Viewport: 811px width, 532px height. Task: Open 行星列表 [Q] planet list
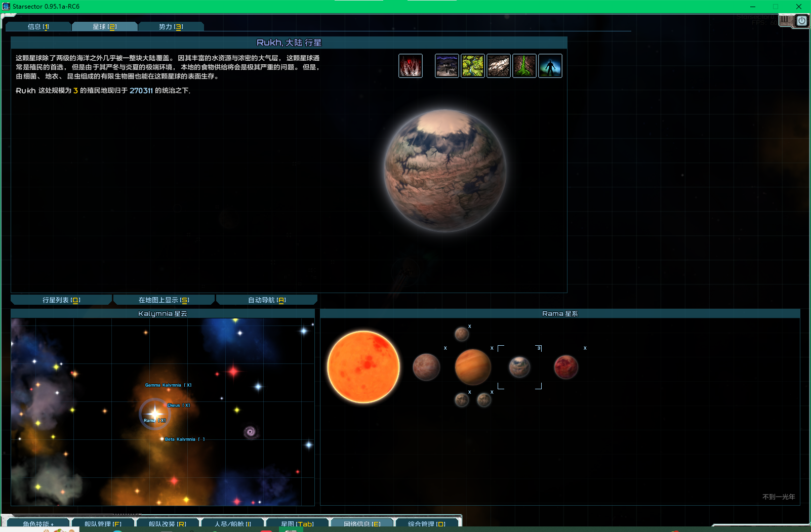coord(61,300)
